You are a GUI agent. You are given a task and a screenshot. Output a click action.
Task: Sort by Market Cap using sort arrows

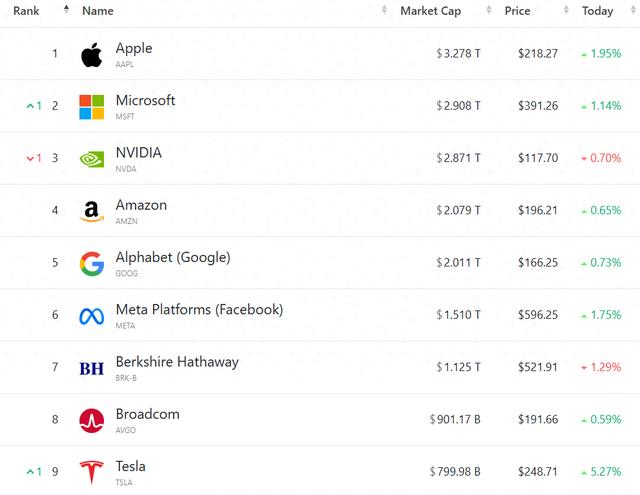489,10
